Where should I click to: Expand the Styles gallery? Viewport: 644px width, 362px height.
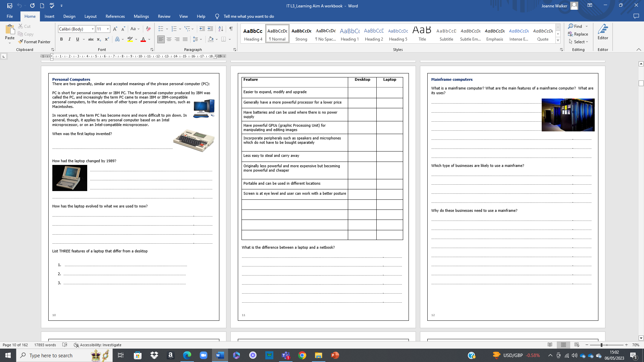click(x=558, y=40)
